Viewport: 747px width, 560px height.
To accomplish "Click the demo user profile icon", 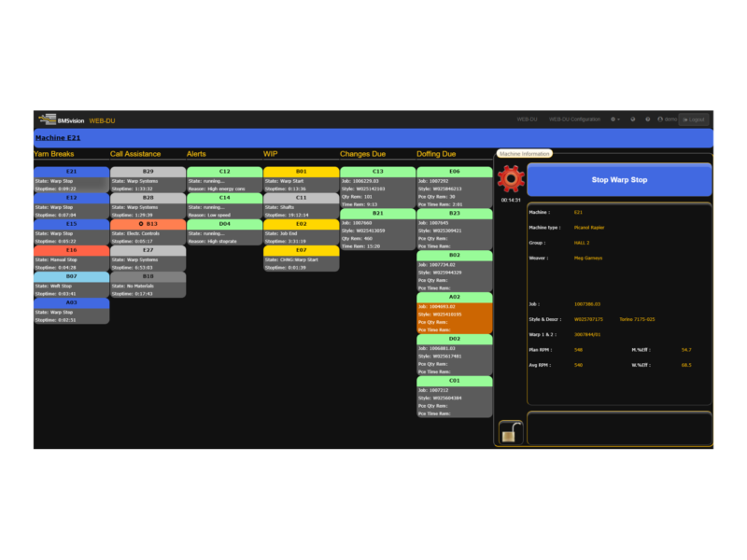I will coord(660,119).
